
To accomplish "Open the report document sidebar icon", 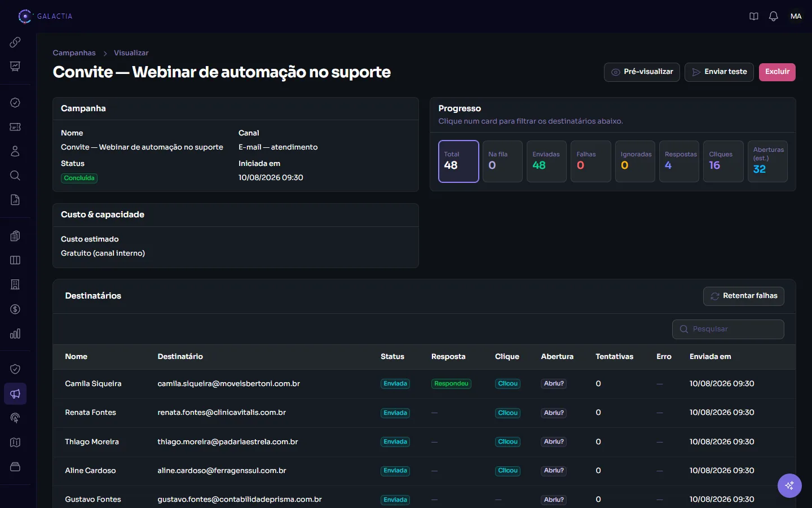I will 15,200.
